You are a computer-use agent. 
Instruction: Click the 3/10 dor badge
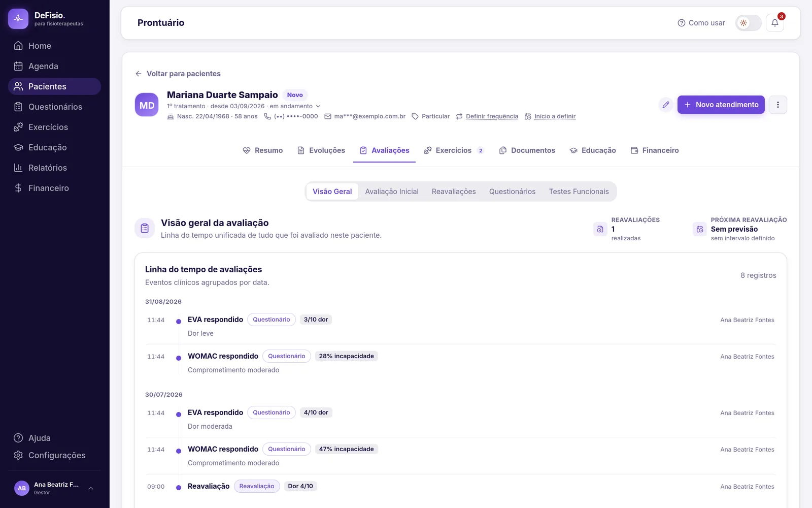click(316, 320)
